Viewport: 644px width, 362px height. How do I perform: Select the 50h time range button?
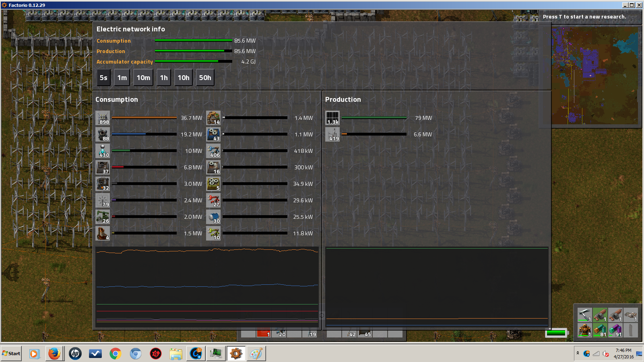[x=205, y=78]
